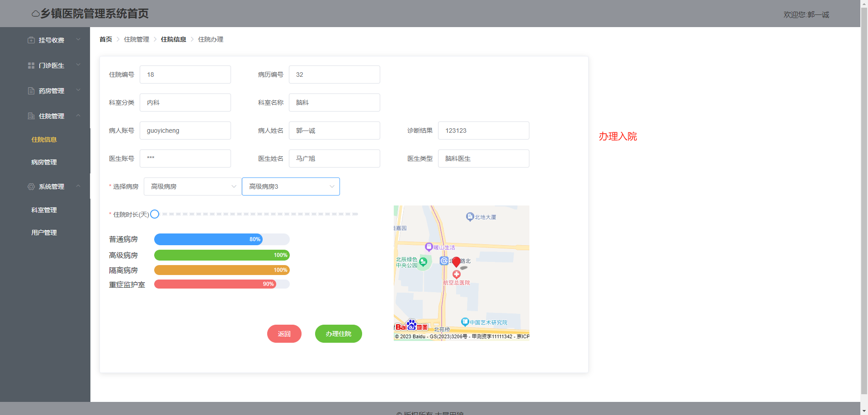Screen dimensions: 868x415
Task: Go to 科室管理 in the sidebar
Action: click(44, 210)
